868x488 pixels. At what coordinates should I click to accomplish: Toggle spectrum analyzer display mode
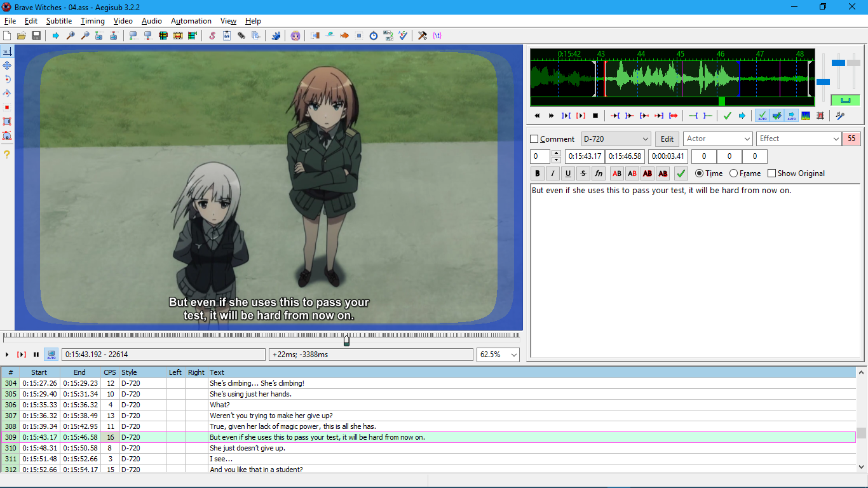click(x=806, y=116)
